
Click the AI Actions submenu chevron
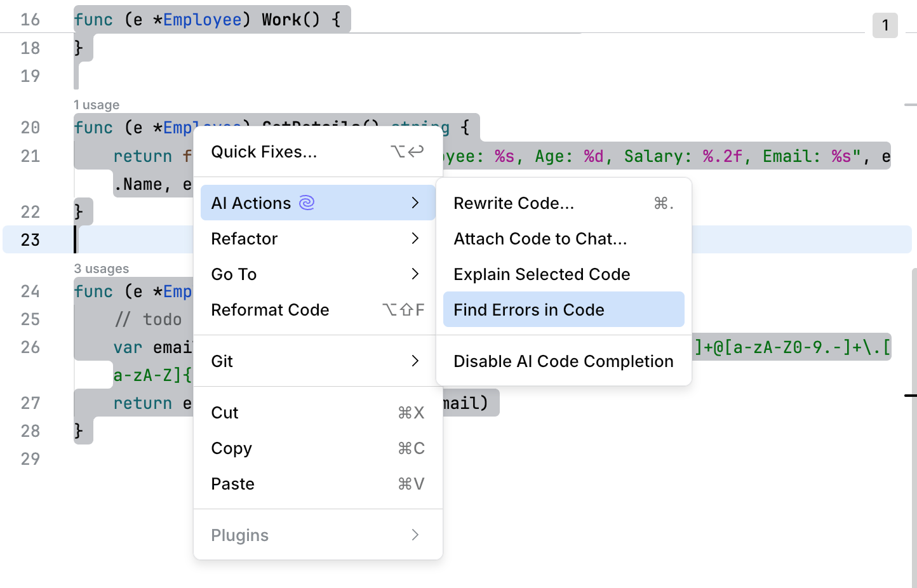tap(415, 203)
